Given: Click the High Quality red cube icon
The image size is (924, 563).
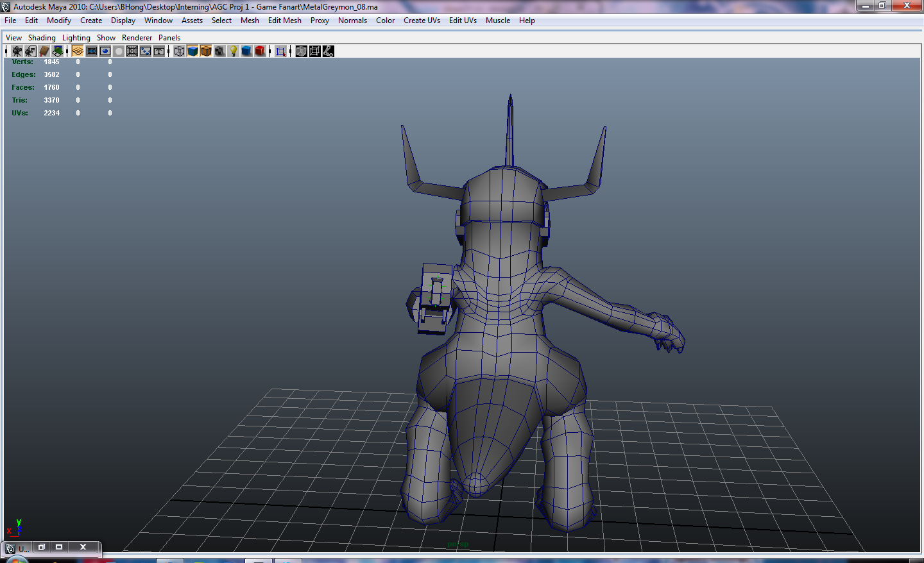Looking at the screenshot, I should (260, 51).
